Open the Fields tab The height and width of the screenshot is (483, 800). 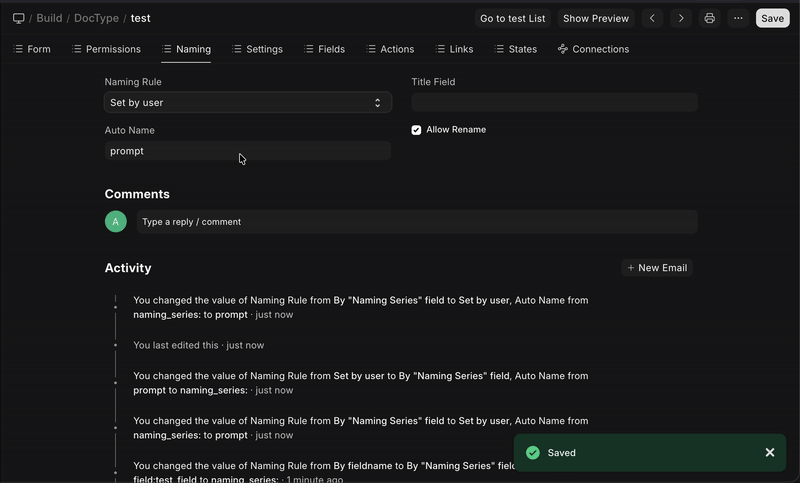coord(325,49)
